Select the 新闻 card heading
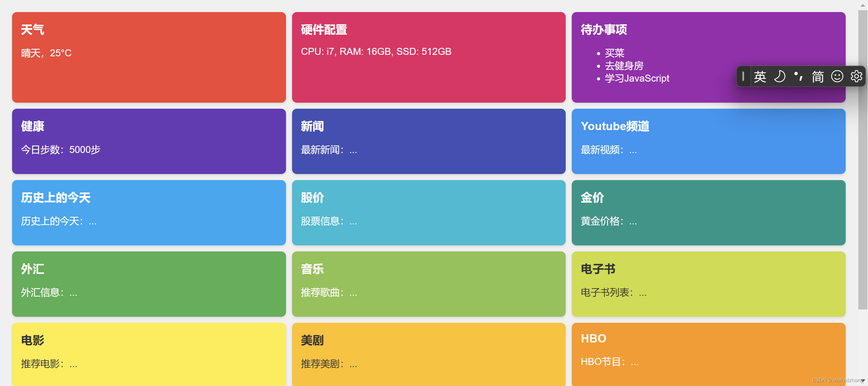 coord(312,126)
